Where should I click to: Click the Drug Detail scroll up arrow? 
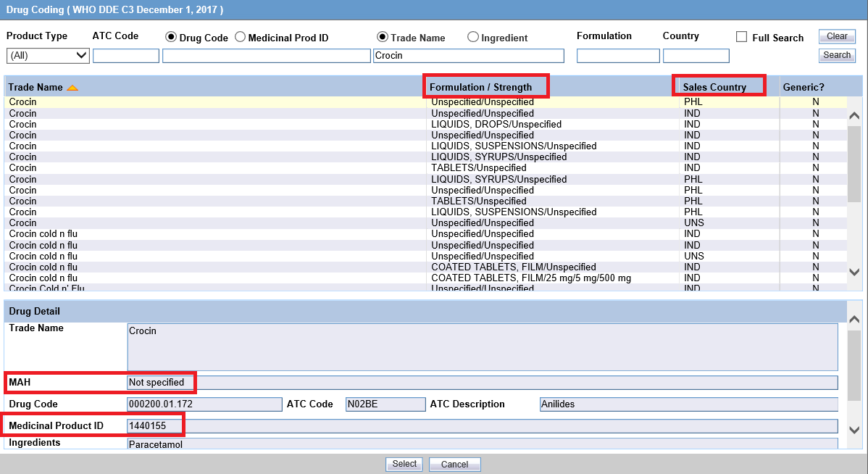click(854, 320)
